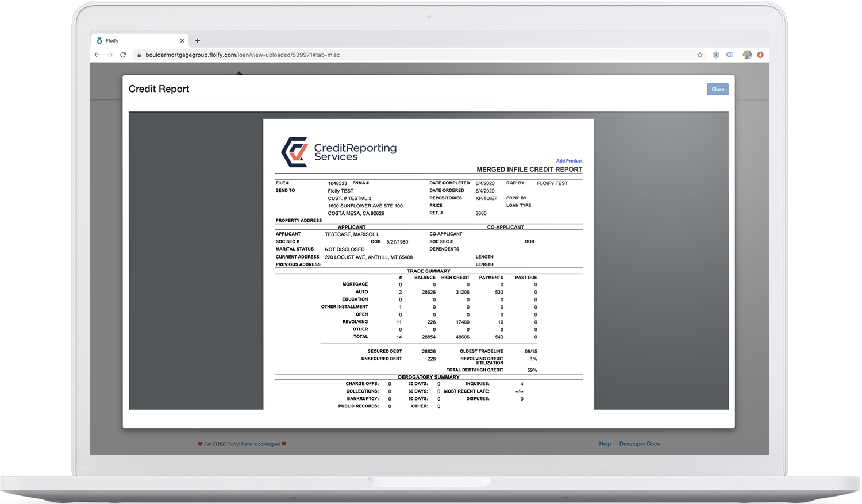Image resolution: width=862 pixels, height=504 pixels.
Task: Open the user profile avatar
Action: 747,55
